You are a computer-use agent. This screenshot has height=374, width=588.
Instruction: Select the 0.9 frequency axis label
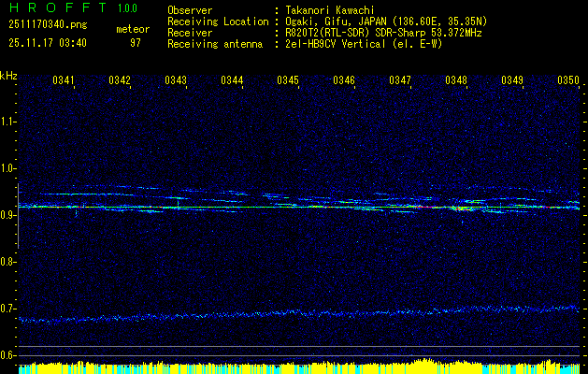coord(8,214)
